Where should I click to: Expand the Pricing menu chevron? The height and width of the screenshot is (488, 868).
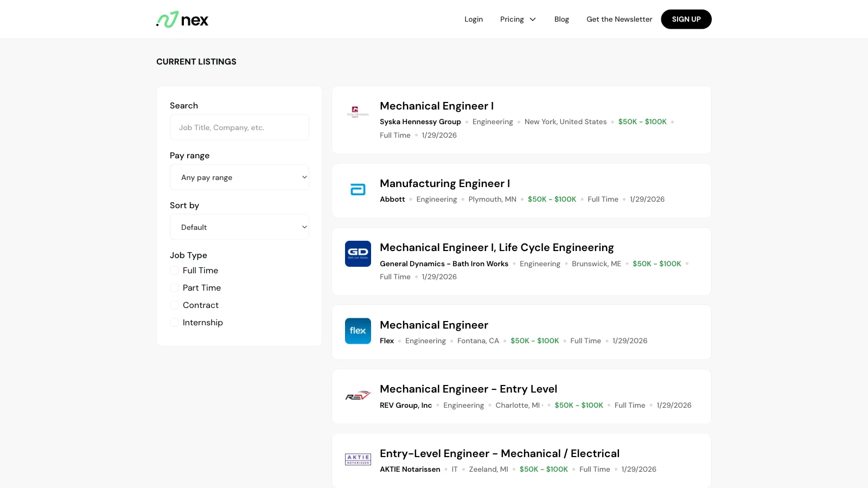(533, 20)
